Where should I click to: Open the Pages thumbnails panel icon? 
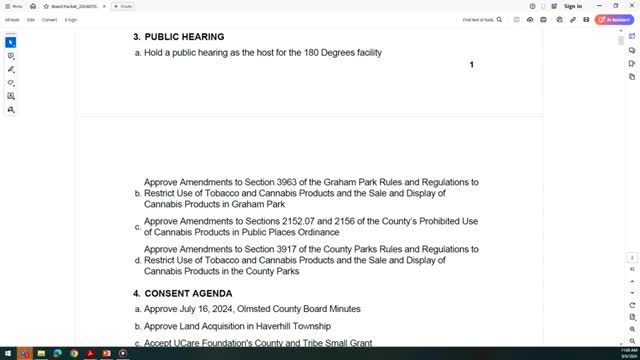(x=632, y=77)
